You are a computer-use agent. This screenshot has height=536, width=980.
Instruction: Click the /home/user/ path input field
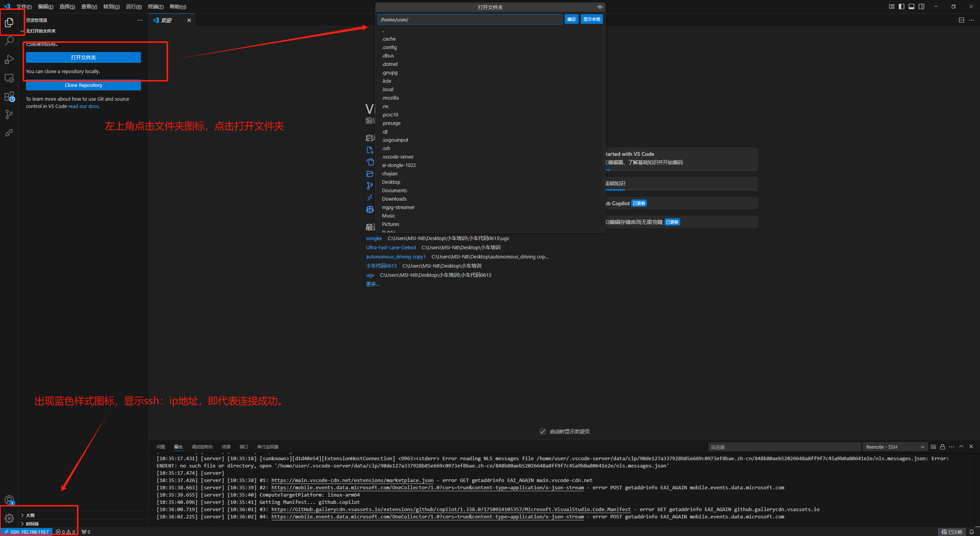coord(469,20)
